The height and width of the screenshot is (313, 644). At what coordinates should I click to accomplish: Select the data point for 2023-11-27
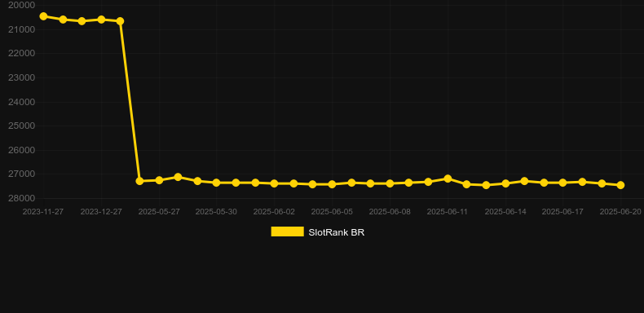click(x=43, y=16)
